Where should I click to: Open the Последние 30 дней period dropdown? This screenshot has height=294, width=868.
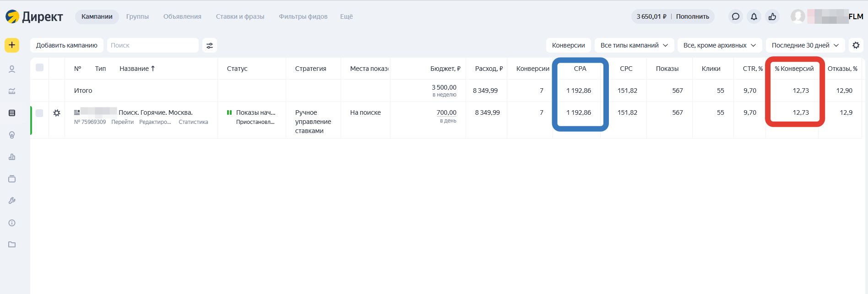805,45
